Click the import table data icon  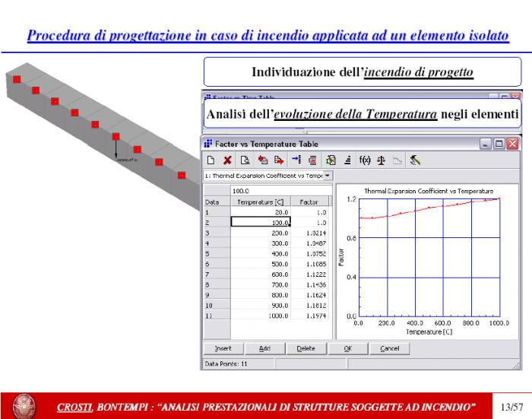click(x=261, y=160)
